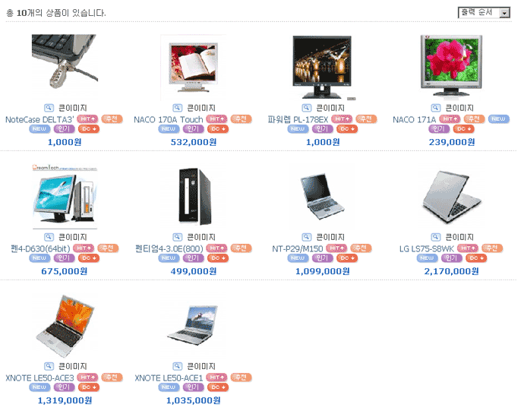The image size is (524, 420).
Task: Click the zoom icon under NACO 171A monitor
Action: [x=435, y=108]
